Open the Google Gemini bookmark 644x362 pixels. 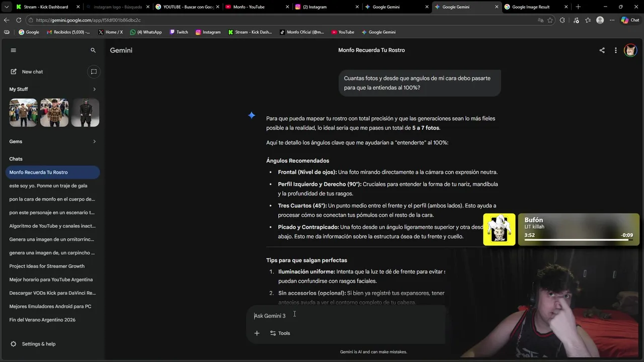(x=378, y=32)
